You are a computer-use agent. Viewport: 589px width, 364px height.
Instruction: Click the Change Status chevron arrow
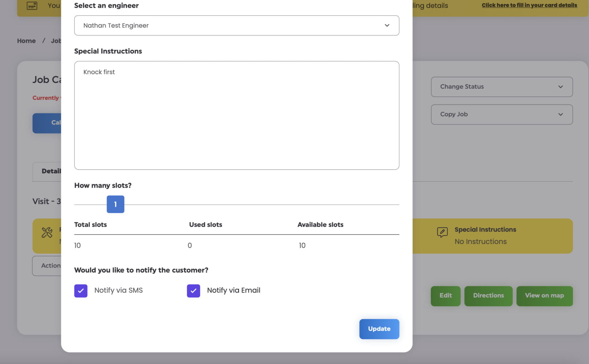tap(560, 87)
